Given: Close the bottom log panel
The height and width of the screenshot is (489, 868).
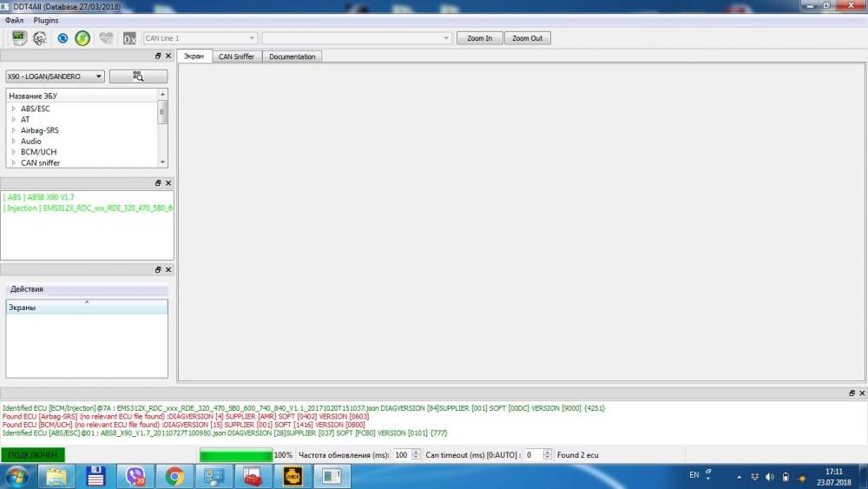Looking at the screenshot, I should point(862,393).
